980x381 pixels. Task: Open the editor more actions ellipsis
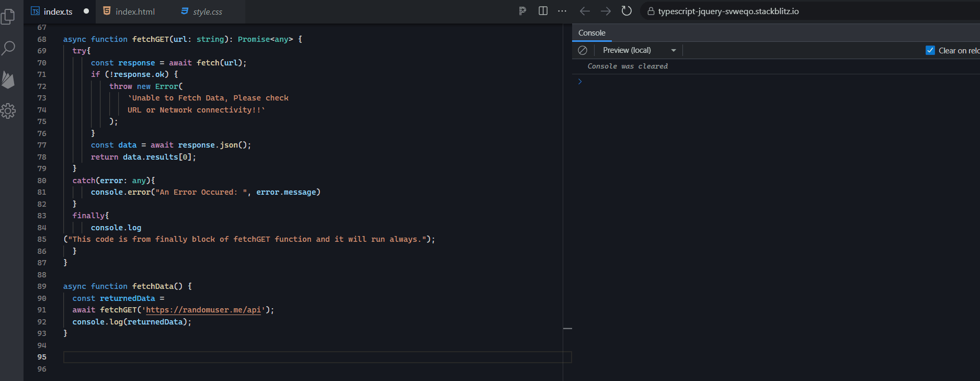tap(562, 11)
